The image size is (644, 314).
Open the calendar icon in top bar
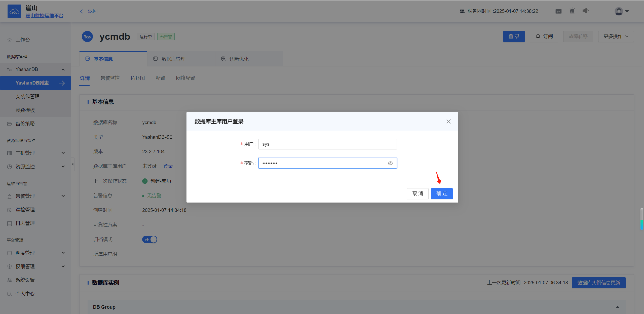(558, 11)
